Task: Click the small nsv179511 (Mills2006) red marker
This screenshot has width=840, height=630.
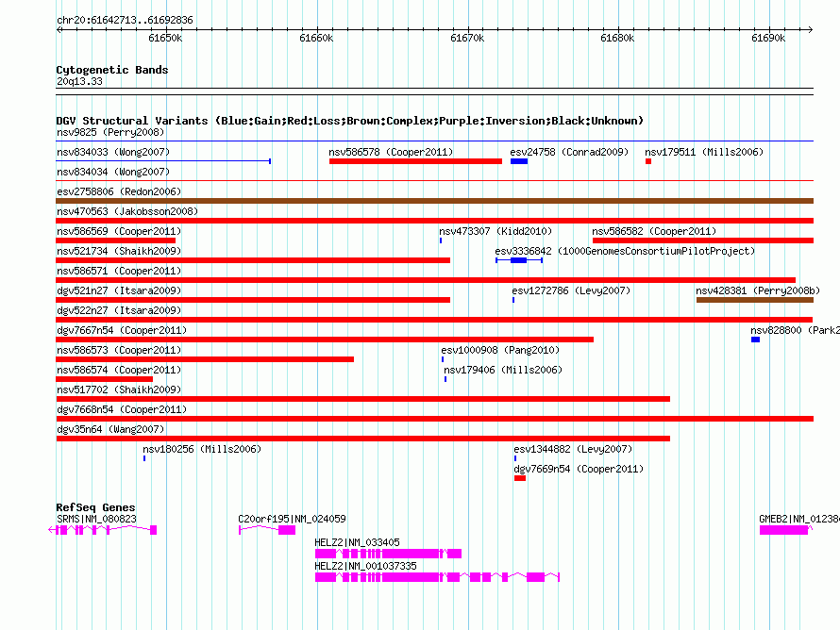Action: point(648,161)
